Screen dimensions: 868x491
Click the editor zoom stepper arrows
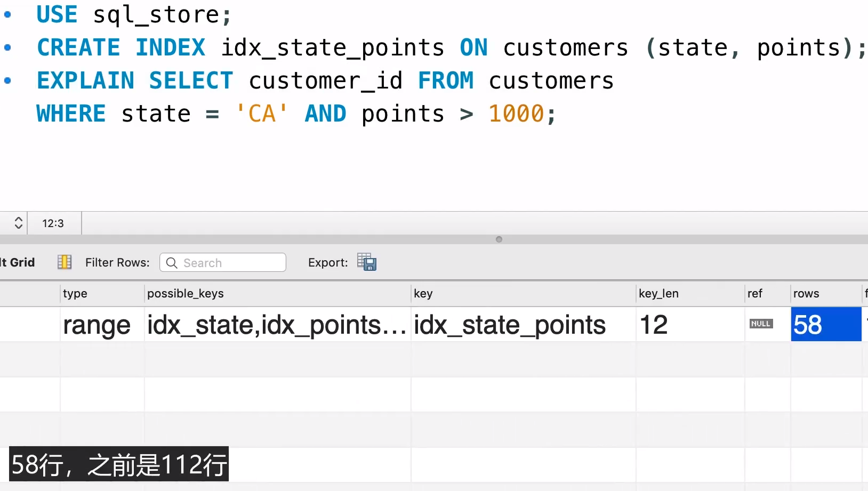pos(18,223)
